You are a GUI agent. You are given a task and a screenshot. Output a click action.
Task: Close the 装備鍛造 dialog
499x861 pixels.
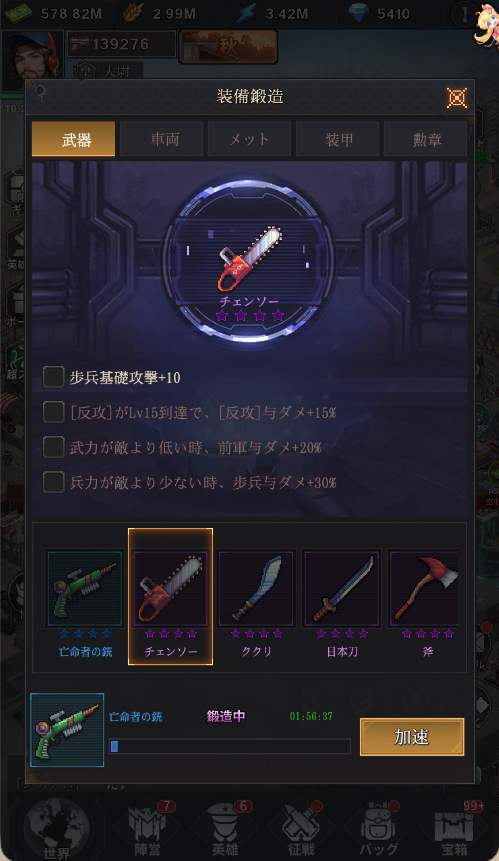coord(457,98)
